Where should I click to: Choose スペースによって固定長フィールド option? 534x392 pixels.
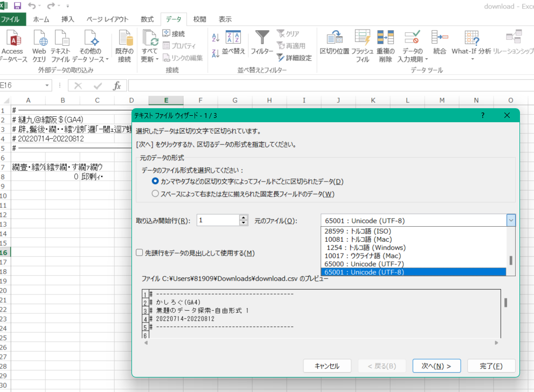[x=156, y=194]
